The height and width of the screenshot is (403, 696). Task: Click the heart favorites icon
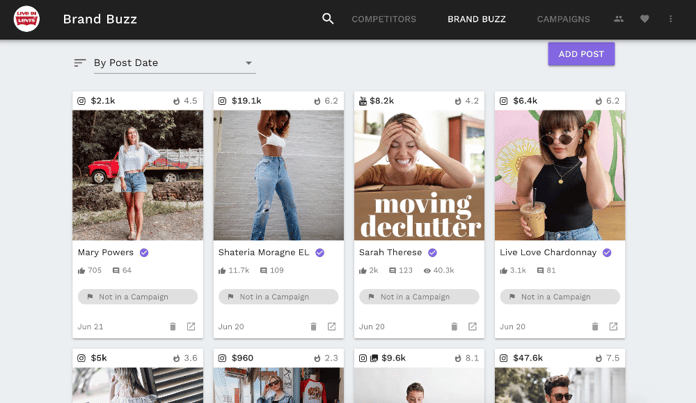click(645, 19)
